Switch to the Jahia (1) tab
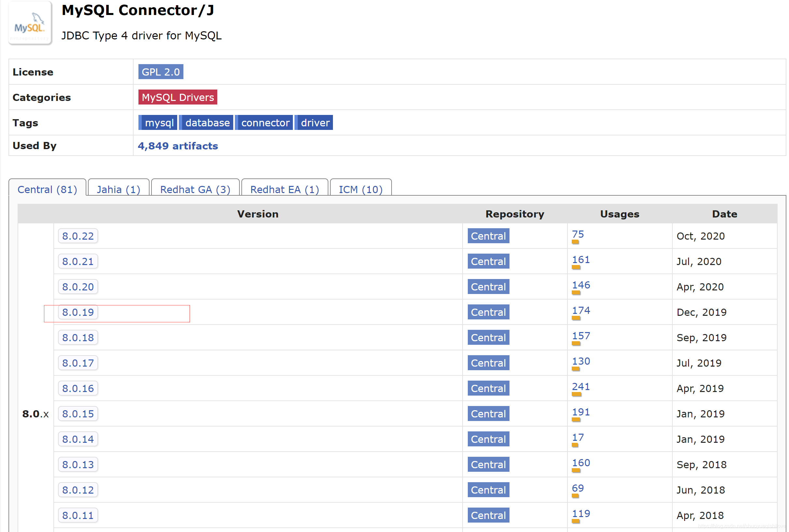789x532 pixels. (118, 189)
